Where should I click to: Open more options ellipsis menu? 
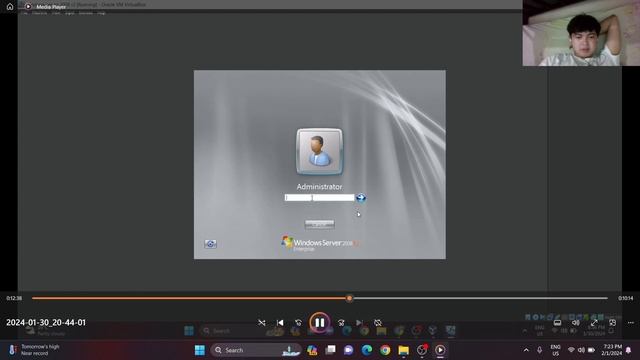(631, 322)
